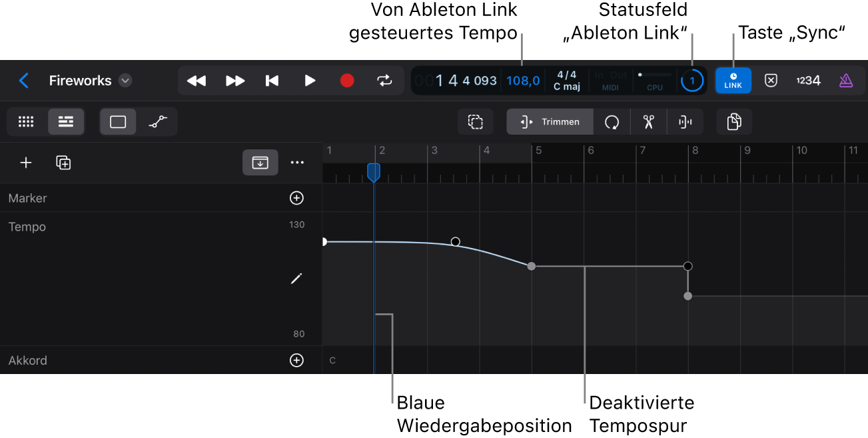This screenshot has width=868, height=438.
Task: Select the scissors split tool
Action: pyautogui.click(x=648, y=121)
